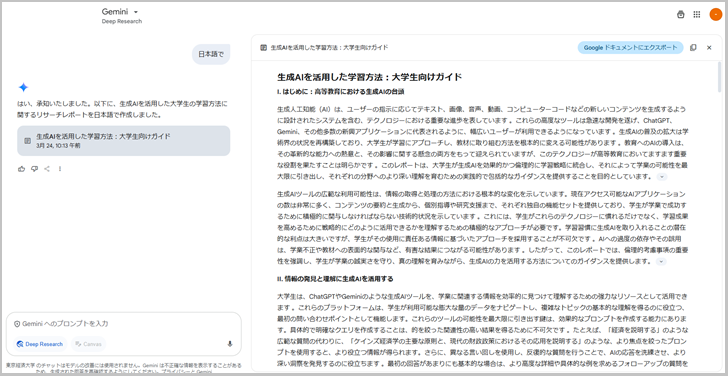
Task: Click the 3月 24, 10:13 午前 timestamp
Action: (x=58, y=146)
